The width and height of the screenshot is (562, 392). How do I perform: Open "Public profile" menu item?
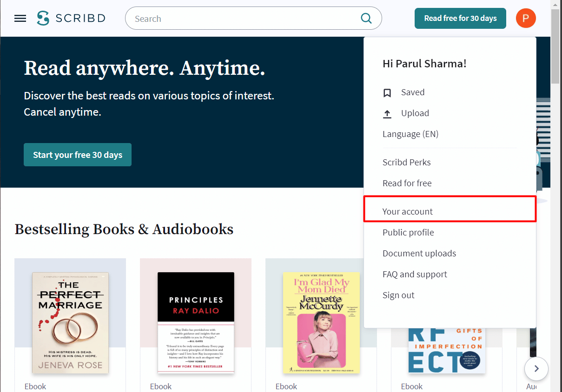point(408,232)
